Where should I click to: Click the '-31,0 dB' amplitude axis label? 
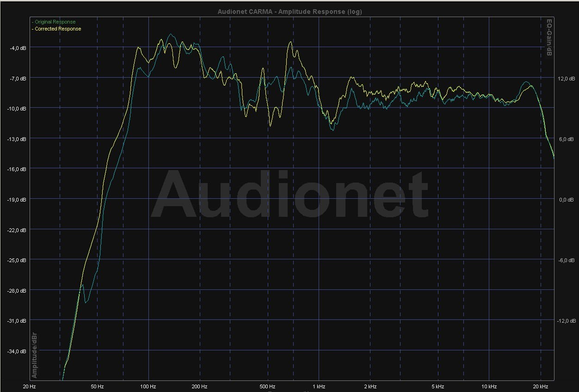[17, 321]
